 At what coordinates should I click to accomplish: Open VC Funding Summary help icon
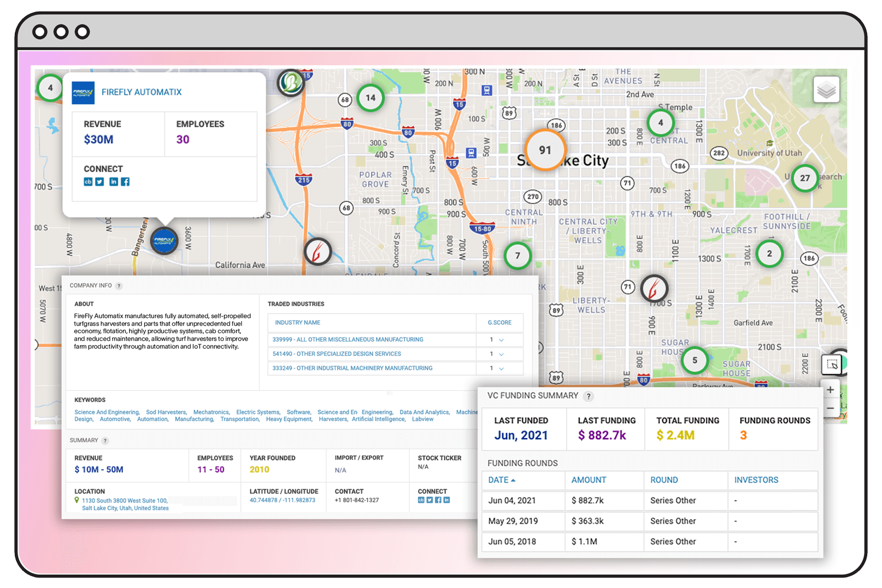[589, 396]
